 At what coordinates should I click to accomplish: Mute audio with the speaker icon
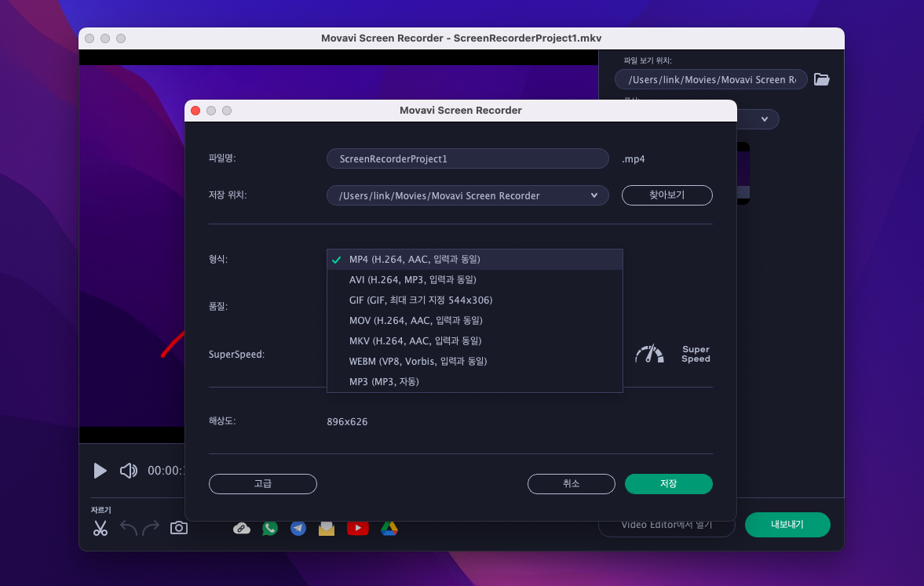pos(129,471)
